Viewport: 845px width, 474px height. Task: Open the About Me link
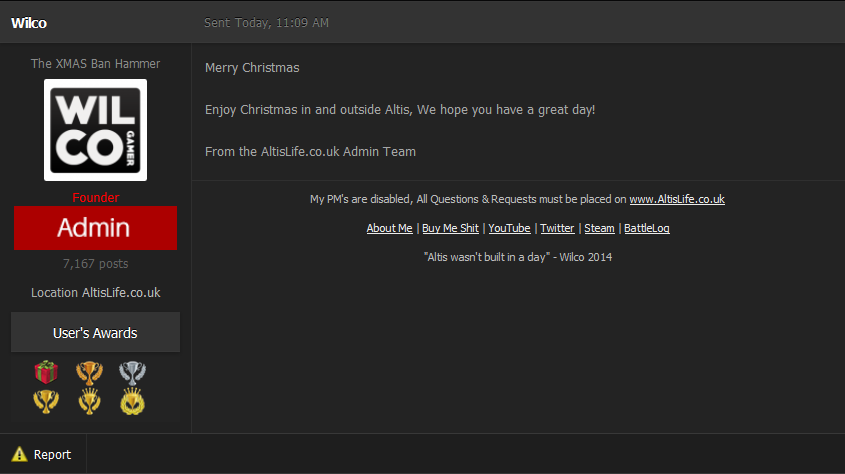click(x=389, y=228)
